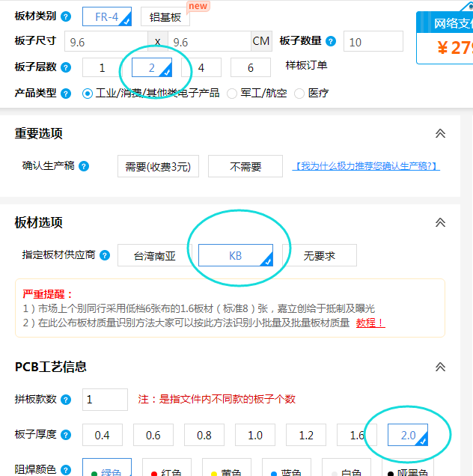Click help icon beside 产品类型
This screenshot has height=476, width=473.
(67, 94)
